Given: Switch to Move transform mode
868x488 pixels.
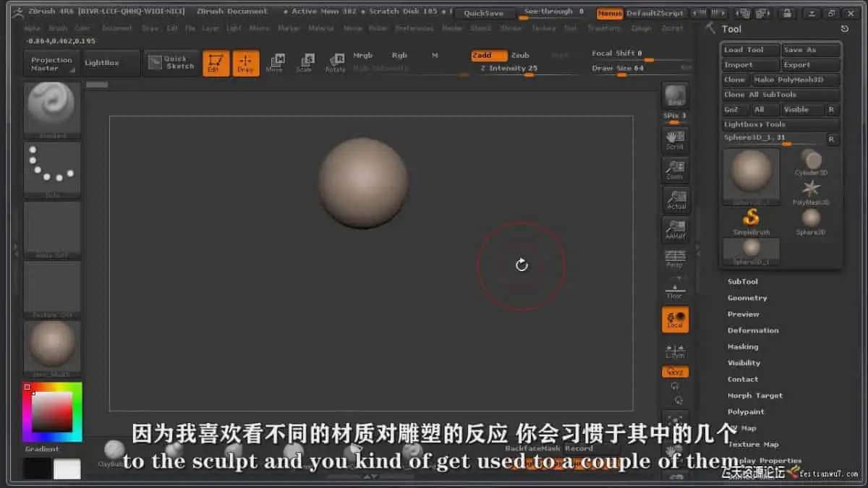Looking at the screenshot, I should (x=275, y=64).
